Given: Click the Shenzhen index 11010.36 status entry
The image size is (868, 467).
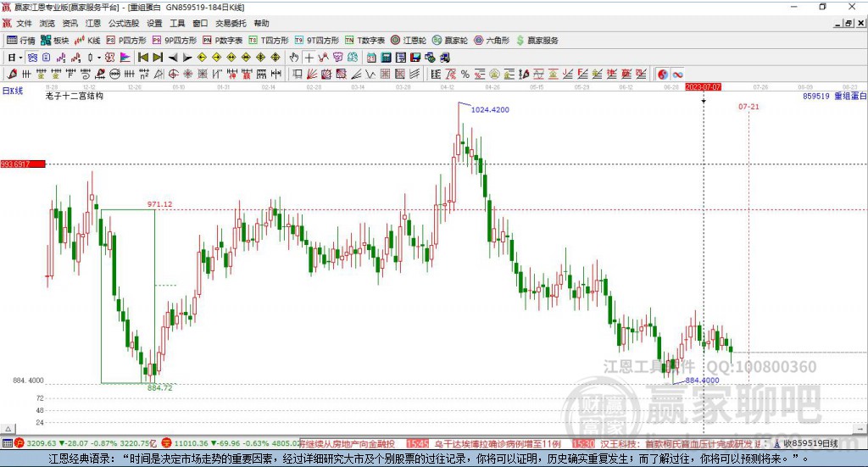Looking at the screenshot, I should [x=230, y=443].
